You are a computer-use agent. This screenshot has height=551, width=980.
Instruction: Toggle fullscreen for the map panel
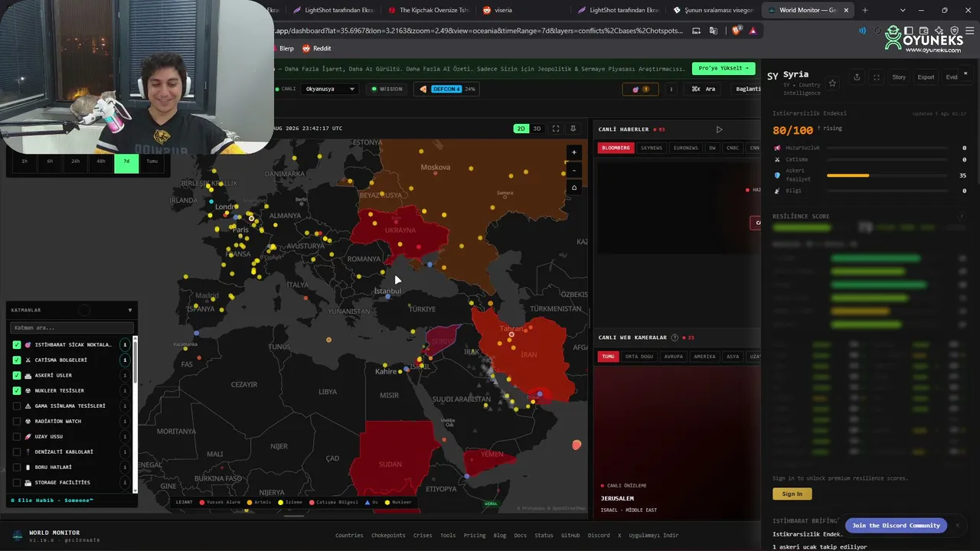point(556,129)
